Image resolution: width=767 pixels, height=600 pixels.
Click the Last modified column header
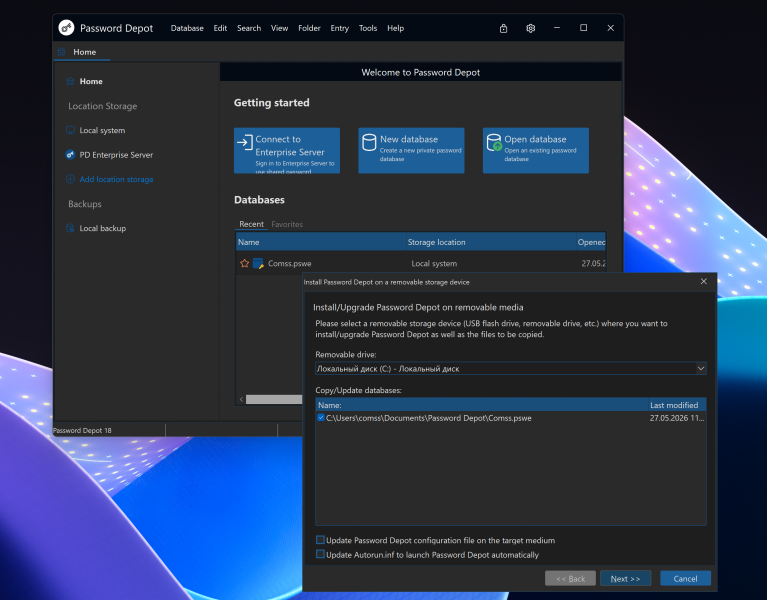coord(677,405)
